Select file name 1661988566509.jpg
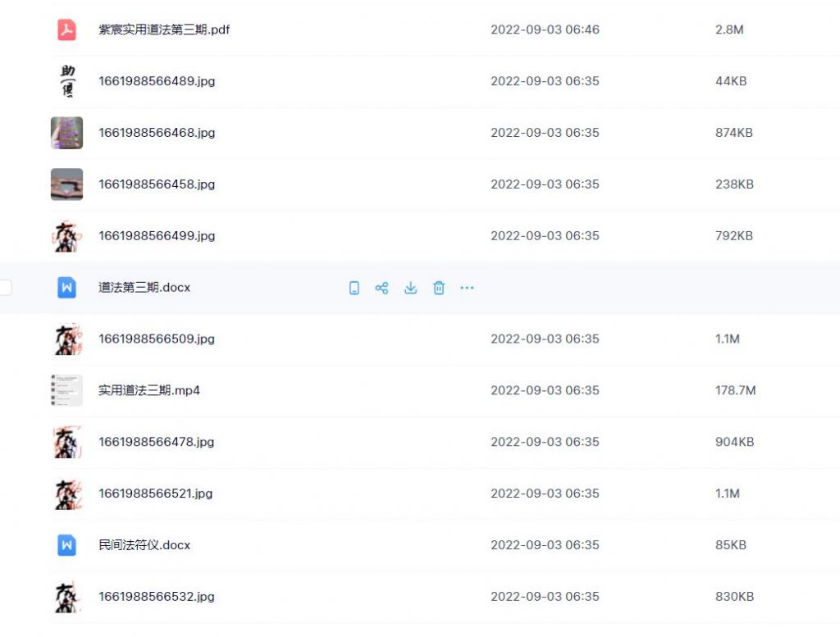Screen dimensions: 840x637 [x=157, y=339]
